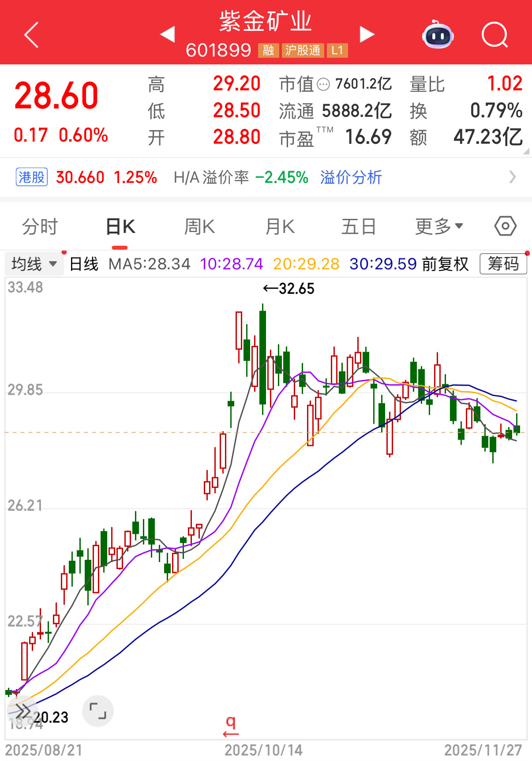Tap the market value info icon

click(323, 84)
